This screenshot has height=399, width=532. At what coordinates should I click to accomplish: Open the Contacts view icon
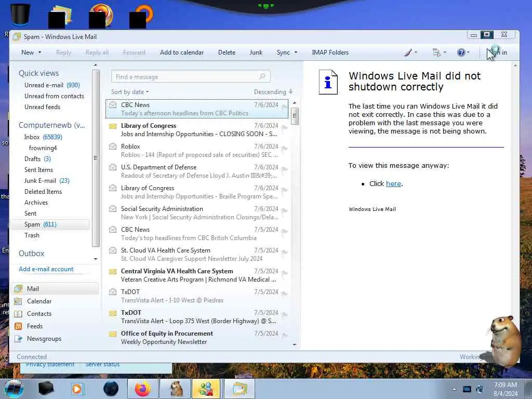18,314
